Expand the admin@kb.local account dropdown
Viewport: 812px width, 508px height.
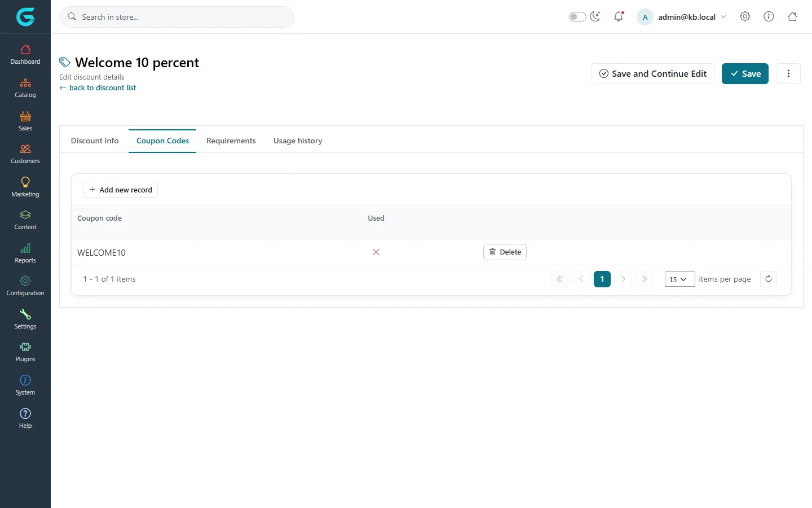point(682,17)
